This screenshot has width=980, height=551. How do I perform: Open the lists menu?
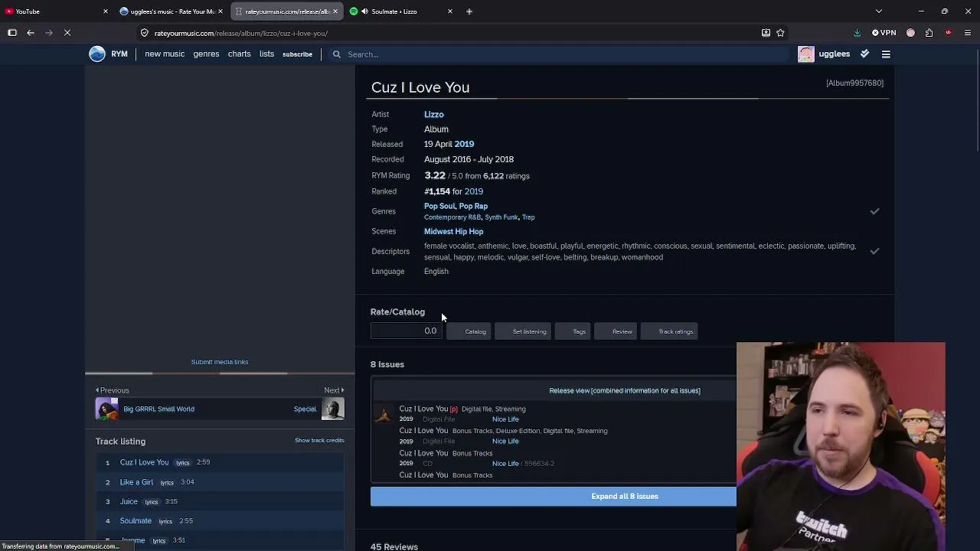266,54
